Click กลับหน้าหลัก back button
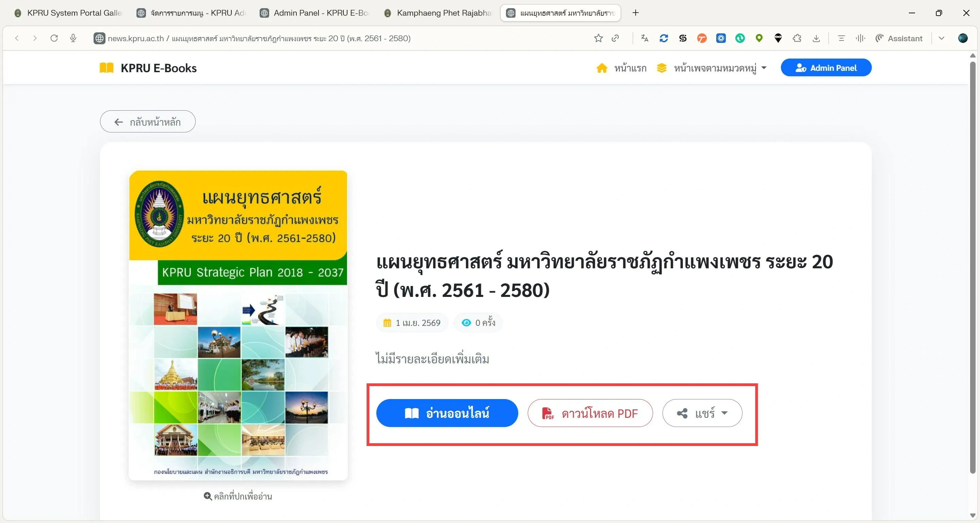Viewport: 980px width, 523px height. click(148, 122)
